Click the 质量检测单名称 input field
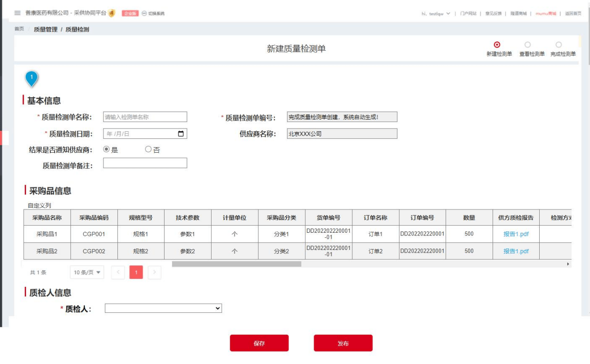590x364 pixels. [x=145, y=117]
